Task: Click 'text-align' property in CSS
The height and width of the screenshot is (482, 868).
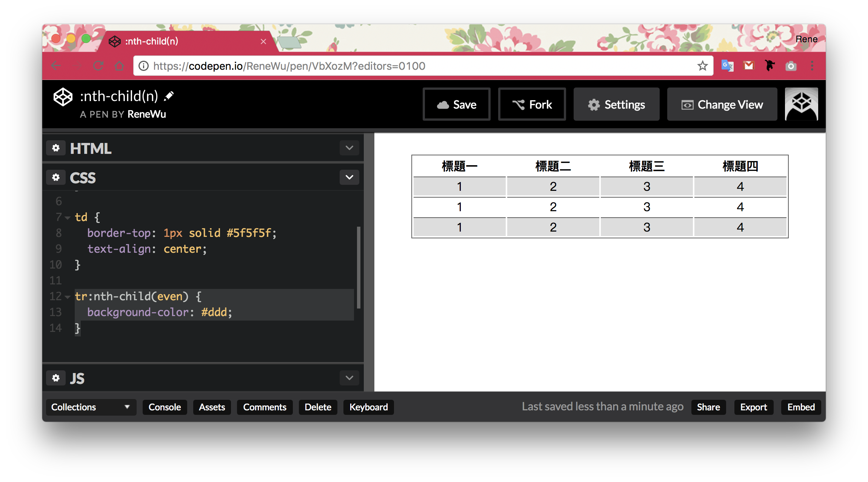Action: (119, 249)
